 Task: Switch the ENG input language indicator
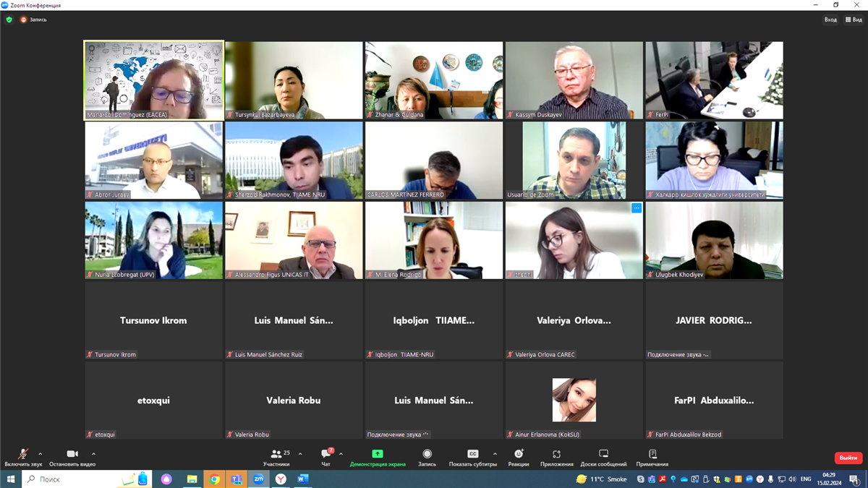coord(805,479)
